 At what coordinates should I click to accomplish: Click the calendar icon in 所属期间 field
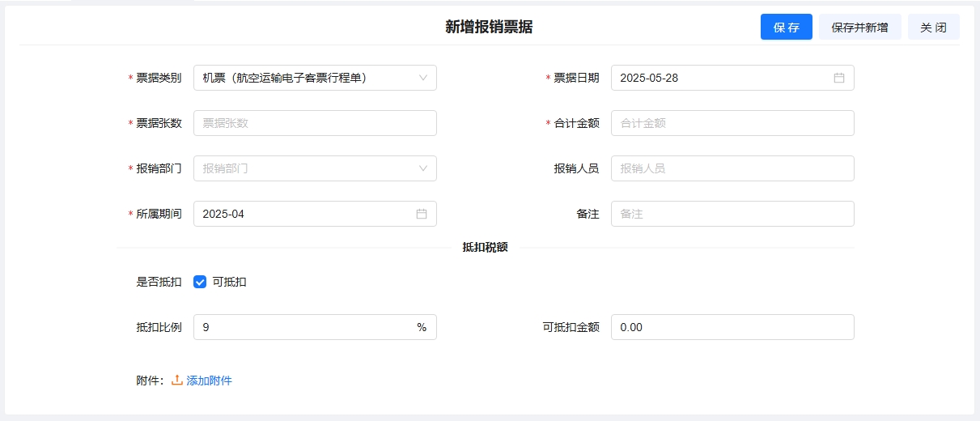tap(422, 214)
